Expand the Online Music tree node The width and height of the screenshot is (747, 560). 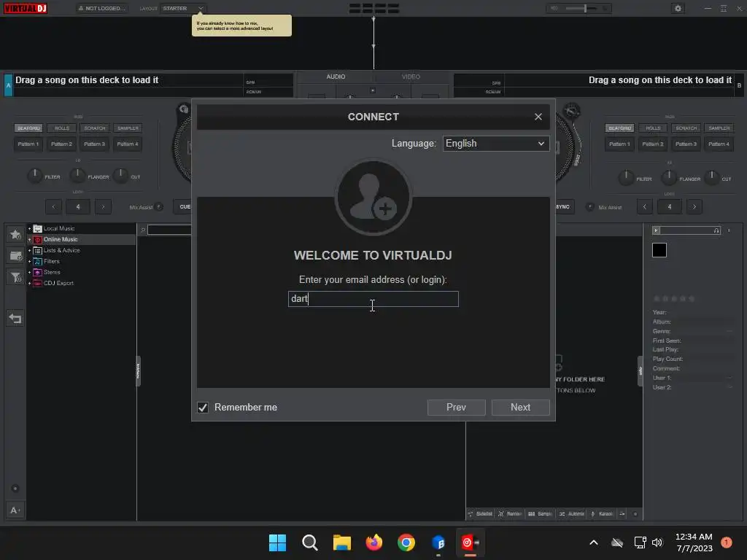coord(29,239)
